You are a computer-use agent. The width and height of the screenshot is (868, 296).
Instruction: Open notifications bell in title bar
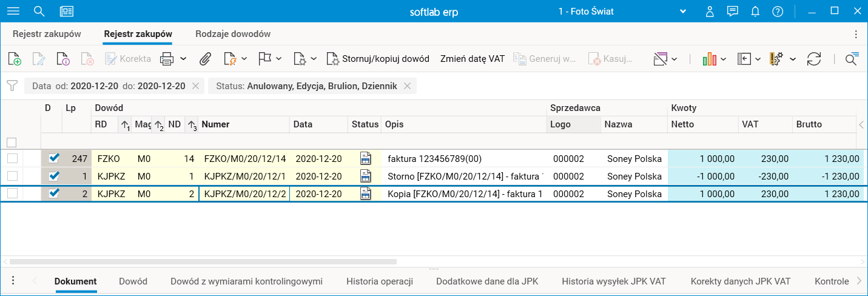755,12
